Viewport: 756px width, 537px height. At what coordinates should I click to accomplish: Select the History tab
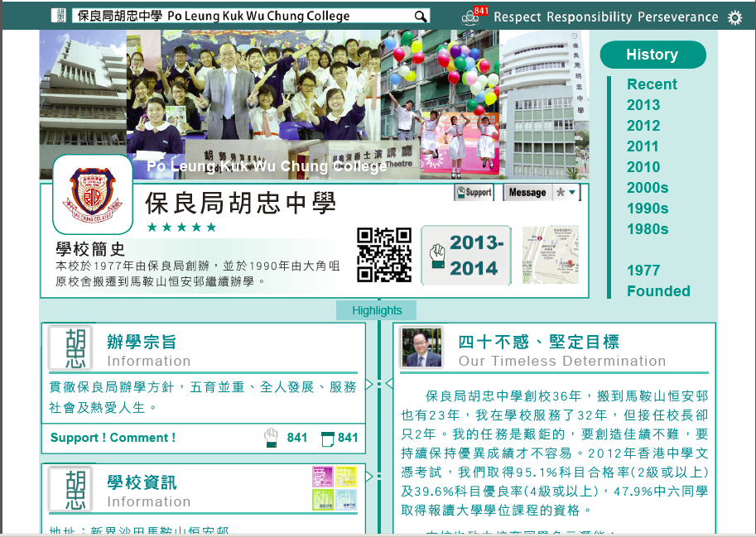[652, 55]
